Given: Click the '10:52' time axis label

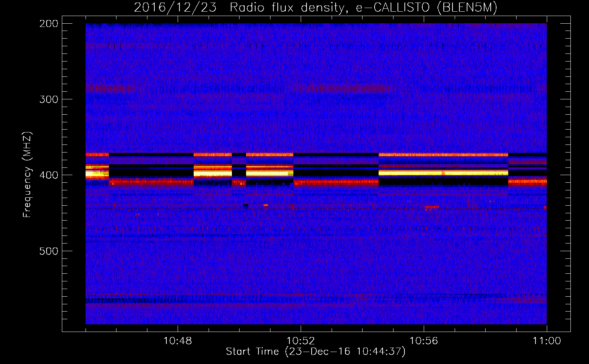Looking at the screenshot, I should (x=301, y=341).
